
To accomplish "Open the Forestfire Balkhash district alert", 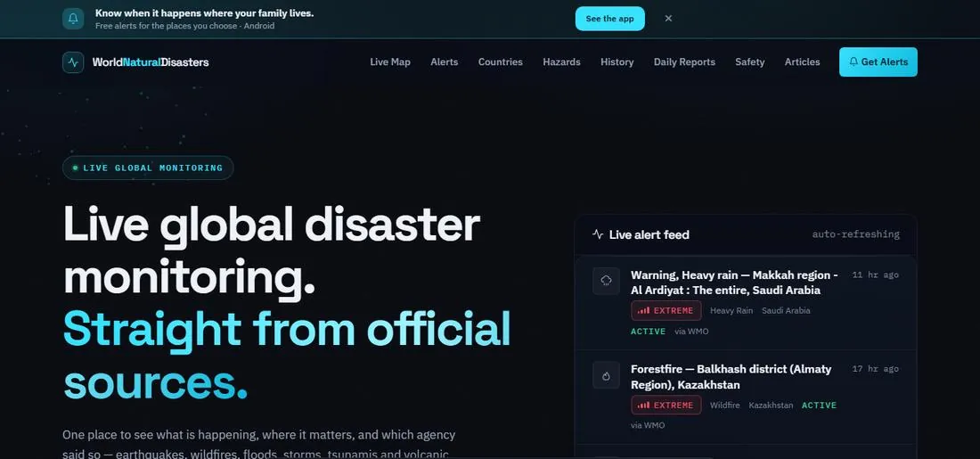I will (x=731, y=376).
